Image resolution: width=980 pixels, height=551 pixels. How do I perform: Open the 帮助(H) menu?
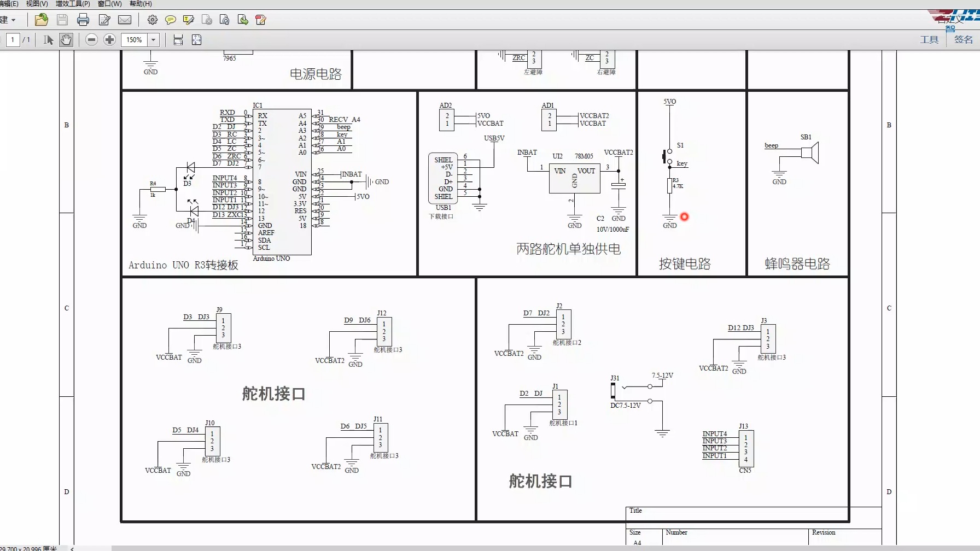[x=141, y=4]
